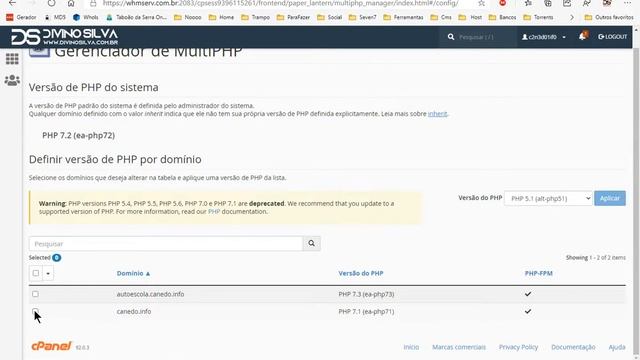
Task: Open Seven7 bookmarks folder
Action: point(363,17)
